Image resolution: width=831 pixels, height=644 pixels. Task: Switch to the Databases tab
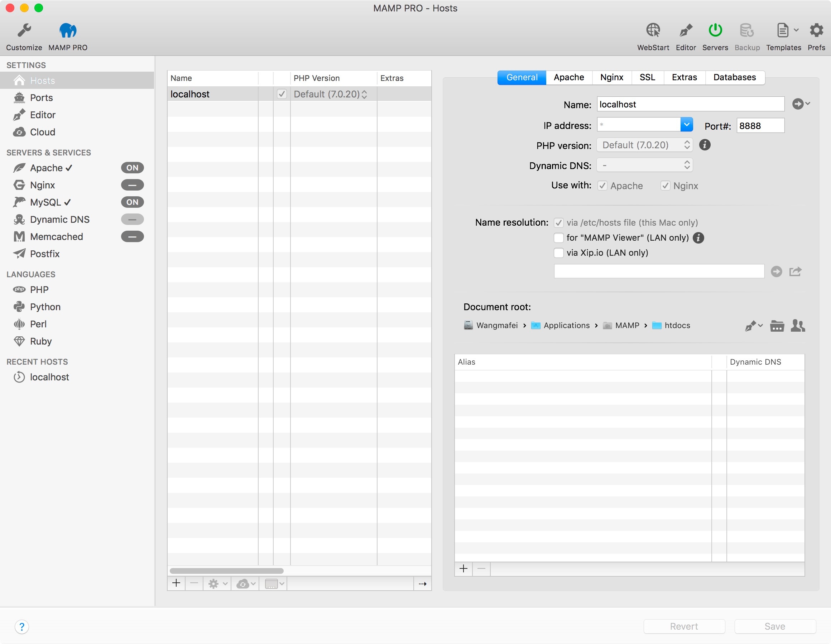(x=734, y=77)
